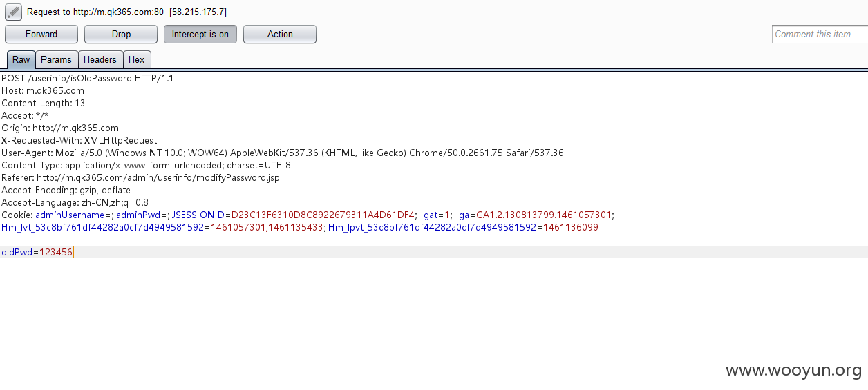Click the oldPwd=123456 body line

37,252
